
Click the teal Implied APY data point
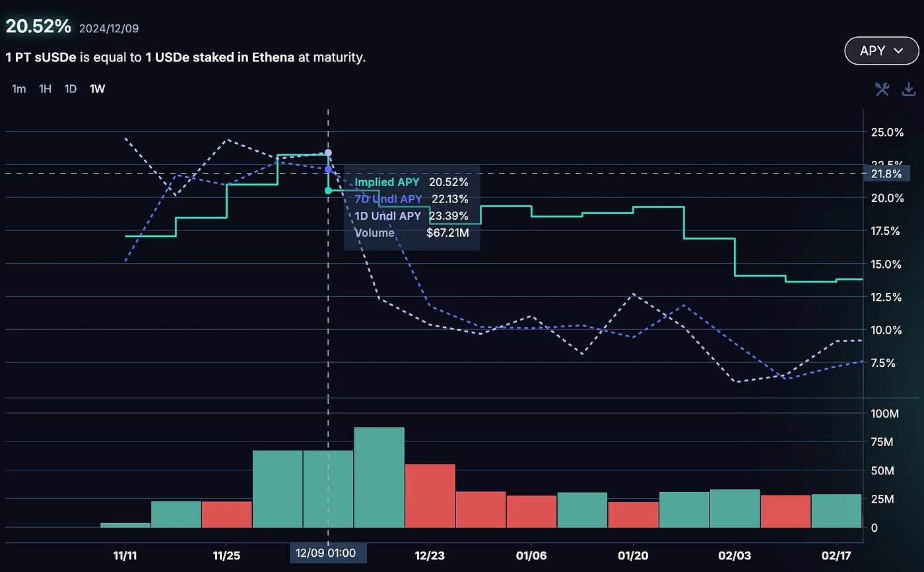[328, 191]
